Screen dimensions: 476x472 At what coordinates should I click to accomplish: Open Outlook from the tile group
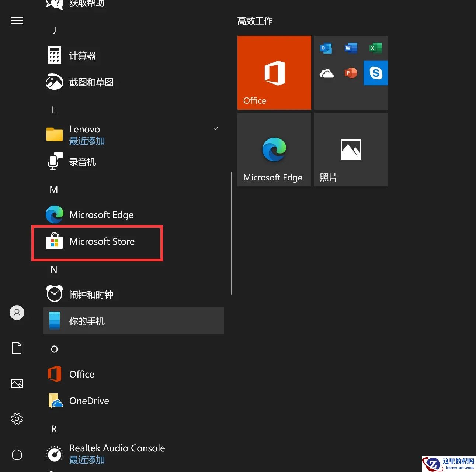click(326, 48)
